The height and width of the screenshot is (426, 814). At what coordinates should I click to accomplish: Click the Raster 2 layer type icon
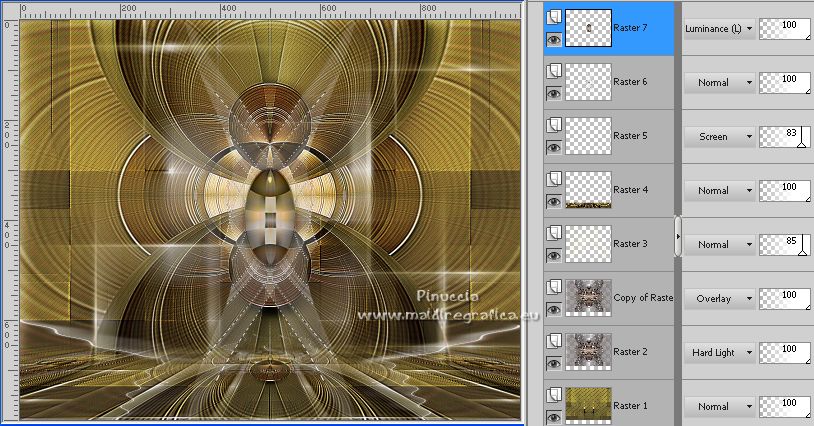554,341
